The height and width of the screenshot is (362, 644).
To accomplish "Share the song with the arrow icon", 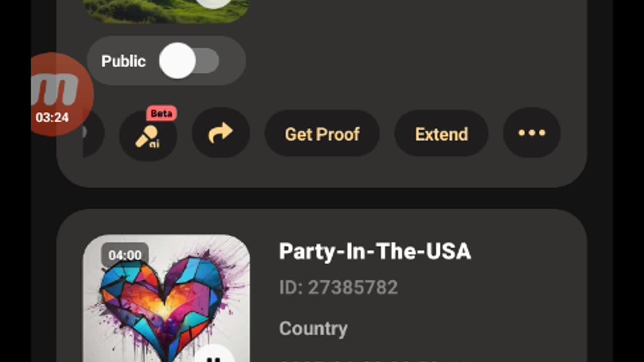I will coord(221,133).
